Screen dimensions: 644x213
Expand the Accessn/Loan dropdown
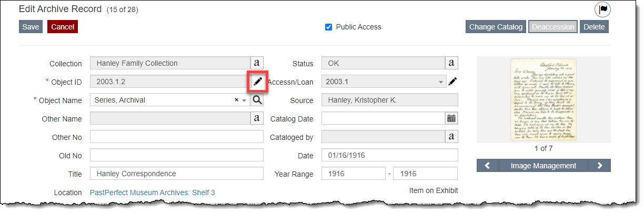(440, 82)
